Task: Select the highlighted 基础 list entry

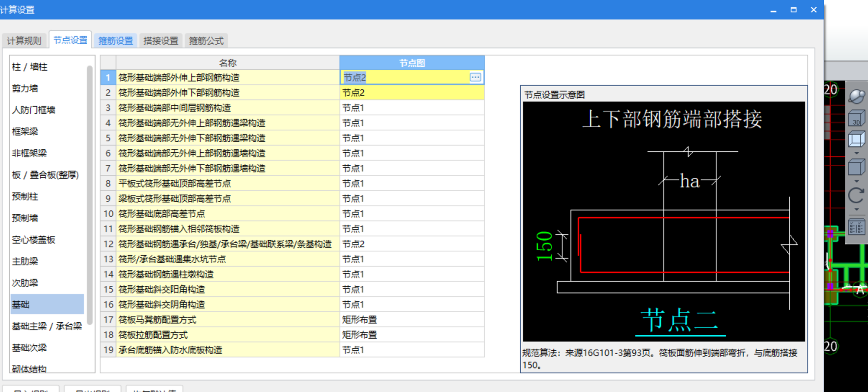Action: click(x=47, y=305)
